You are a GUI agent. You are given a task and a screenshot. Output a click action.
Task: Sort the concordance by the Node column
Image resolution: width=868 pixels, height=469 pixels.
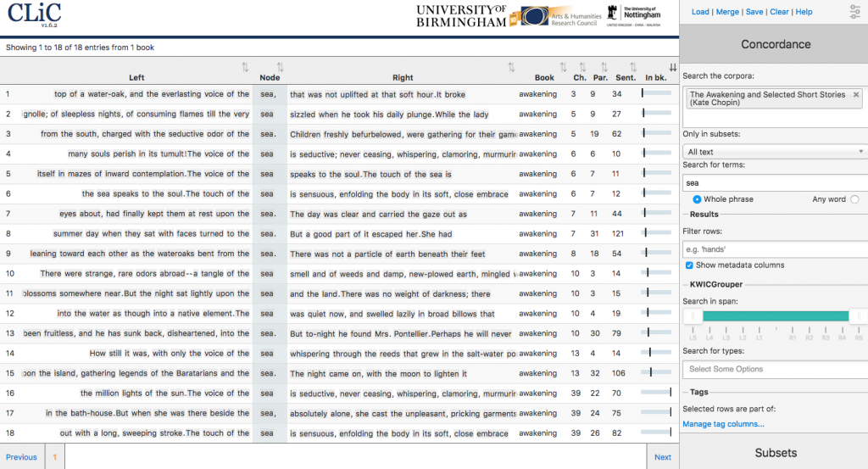coord(280,67)
